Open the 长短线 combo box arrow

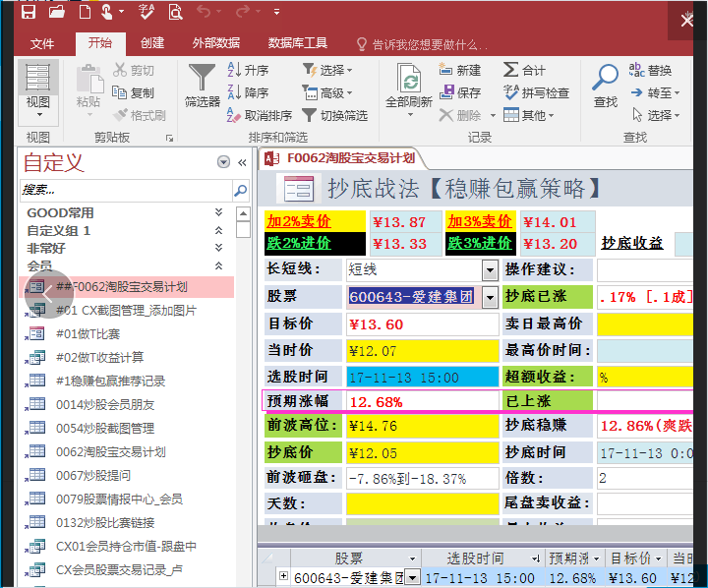490,270
